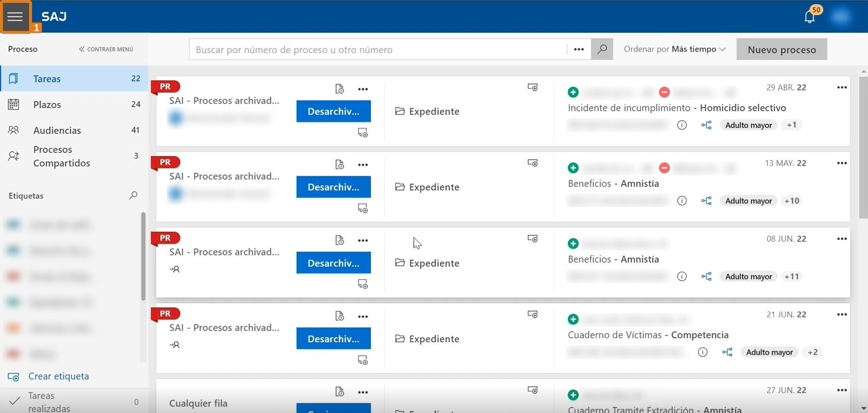Click Adulto mayor tag in 13 MAY. row

click(748, 201)
